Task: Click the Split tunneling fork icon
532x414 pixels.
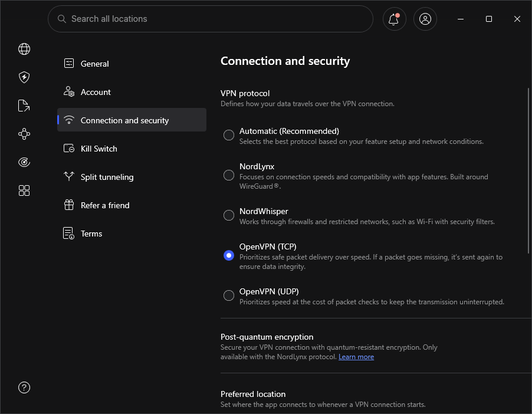Action: pos(69,176)
